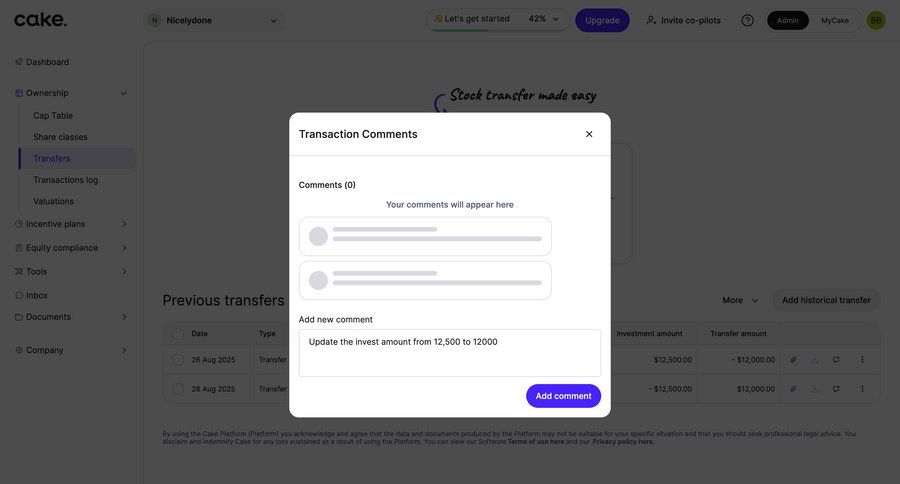Click the Inbox sidebar icon
This screenshot has height=484, width=900.
click(19, 295)
